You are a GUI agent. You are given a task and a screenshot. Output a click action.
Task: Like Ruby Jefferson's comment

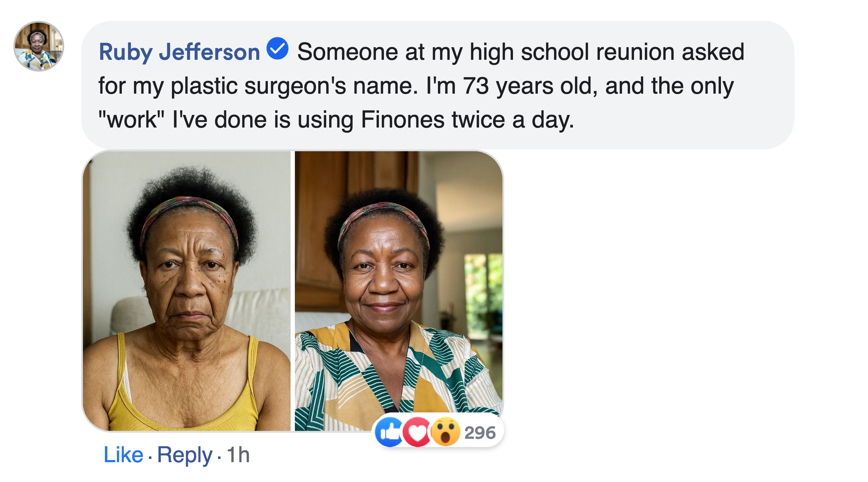pos(123,455)
